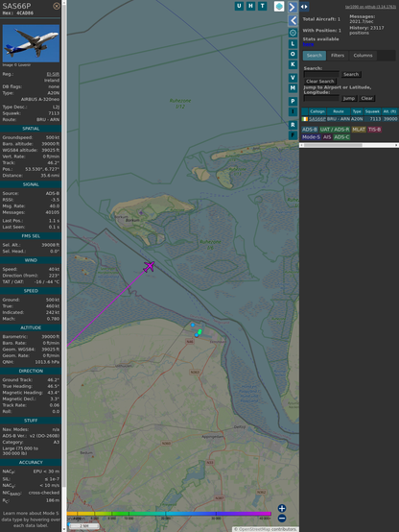This screenshot has width=399, height=532.
Task: Click the U map button
Action: pos(240,6)
